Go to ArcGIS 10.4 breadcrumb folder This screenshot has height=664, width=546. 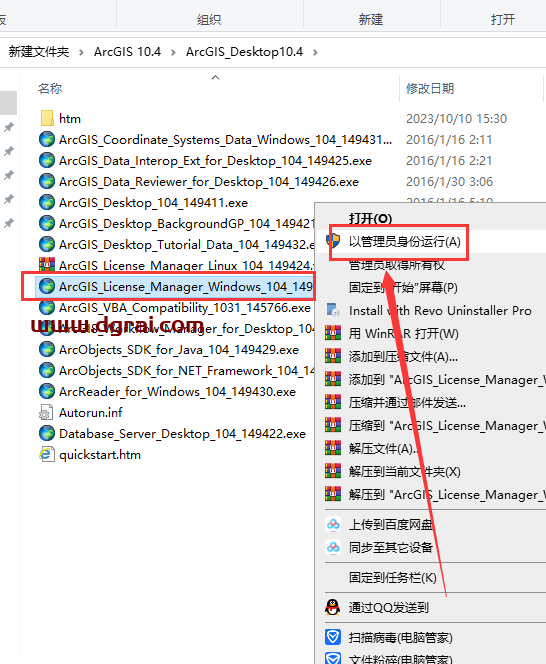[x=127, y=52]
